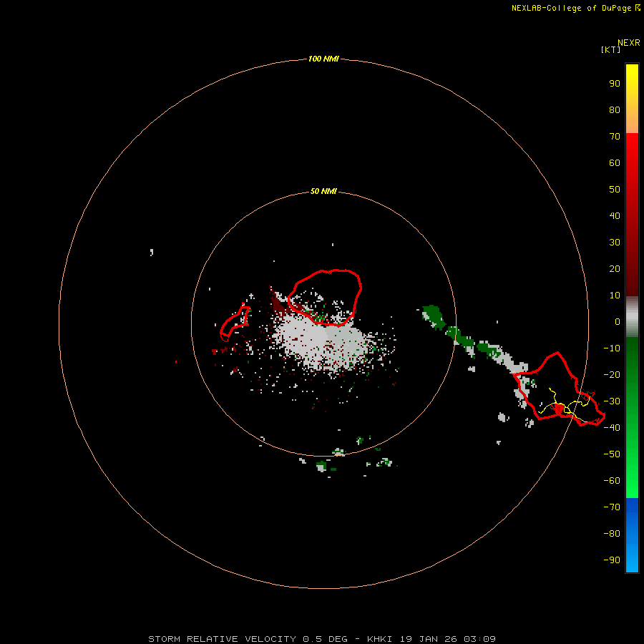Click the -70 value on the velocity scale
This screenshot has width=644, height=644.
[x=612, y=507]
